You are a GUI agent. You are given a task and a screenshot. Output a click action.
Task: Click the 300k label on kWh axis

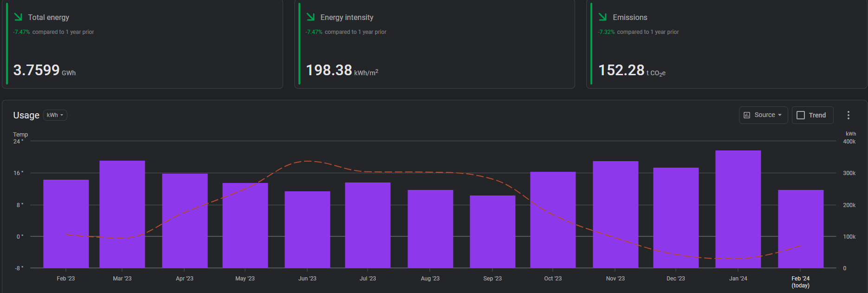pyautogui.click(x=849, y=173)
